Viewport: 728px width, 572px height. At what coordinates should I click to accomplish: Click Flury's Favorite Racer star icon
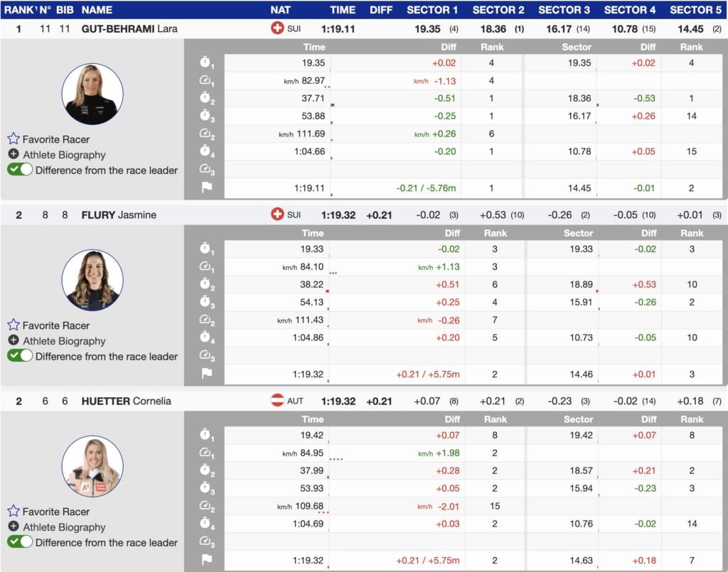pos(14,325)
